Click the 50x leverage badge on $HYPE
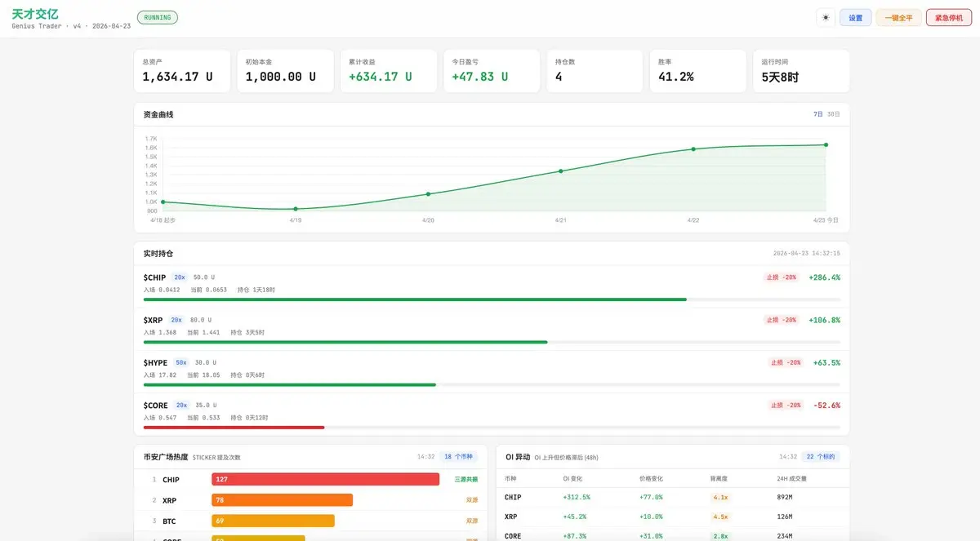The image size is (980, 541). point(181,362)
